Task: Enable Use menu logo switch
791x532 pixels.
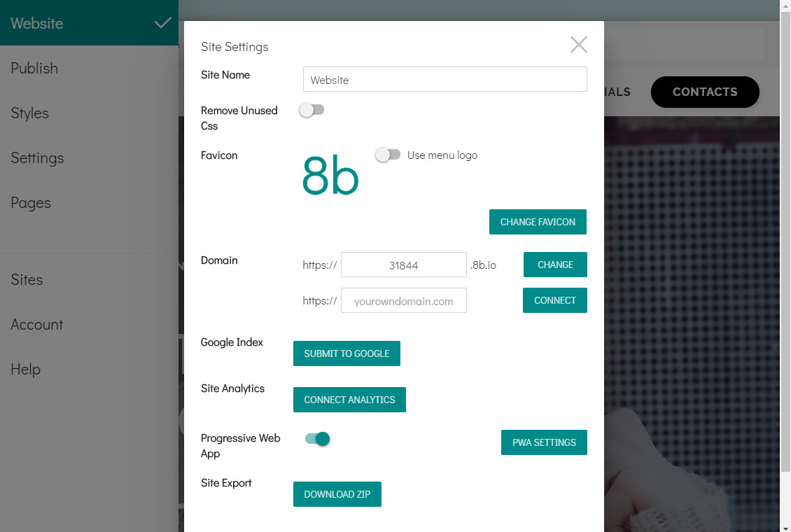Action: (x=387, y=155)
